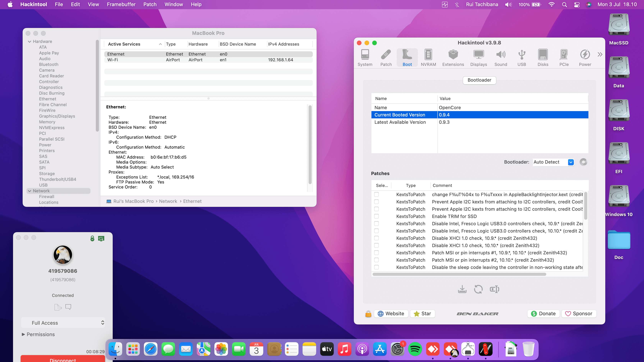
Task: Expand the Permissions disclosure triangle
Action: pyautogui.click(x=23, y=334)
